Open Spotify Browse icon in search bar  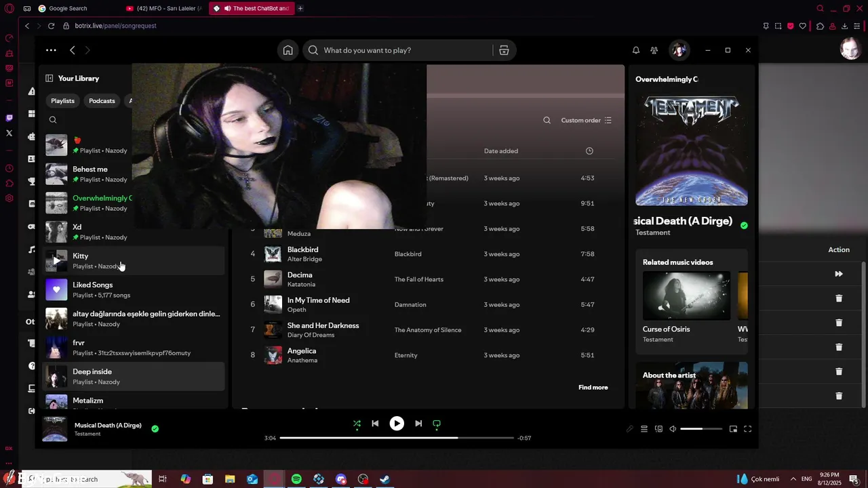click(504, 50)
